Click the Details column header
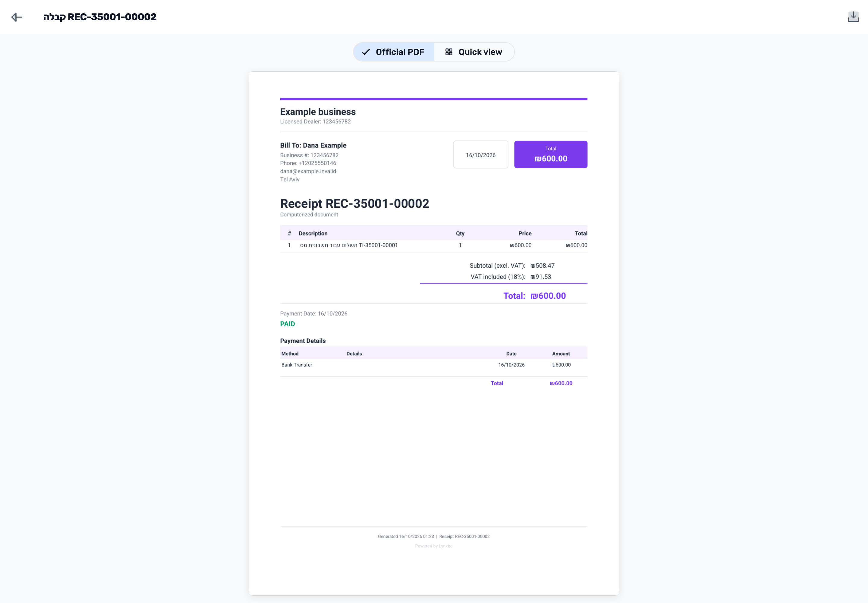Image resolution: width=868 pixels, height=603 pixels. pos(354,354)
